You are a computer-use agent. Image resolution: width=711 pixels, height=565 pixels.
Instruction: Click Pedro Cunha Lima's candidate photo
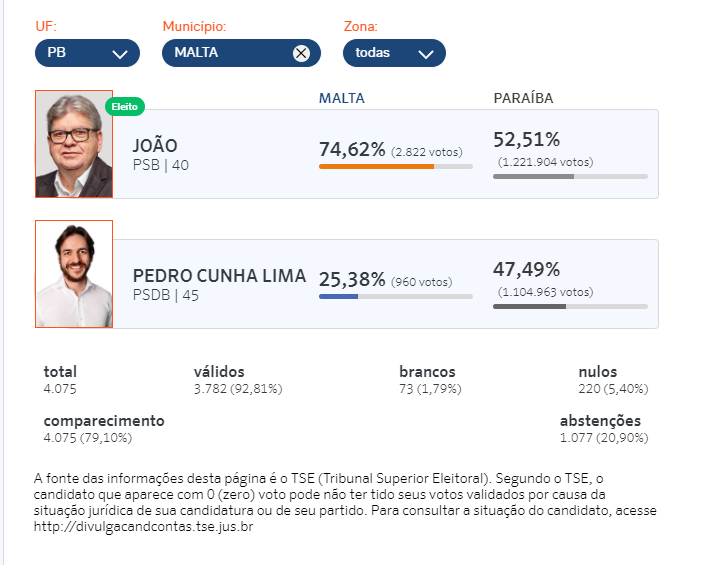[74, 274]
